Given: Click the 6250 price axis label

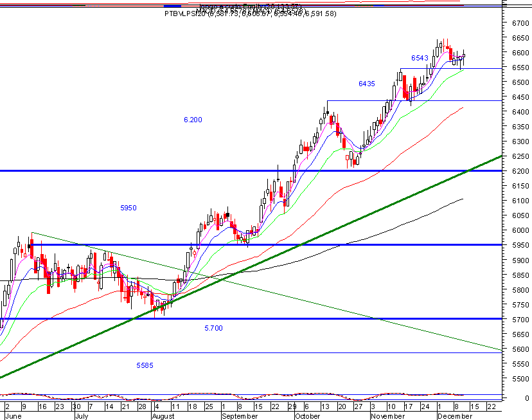Looking at the screenshot, I should [520, 156].
